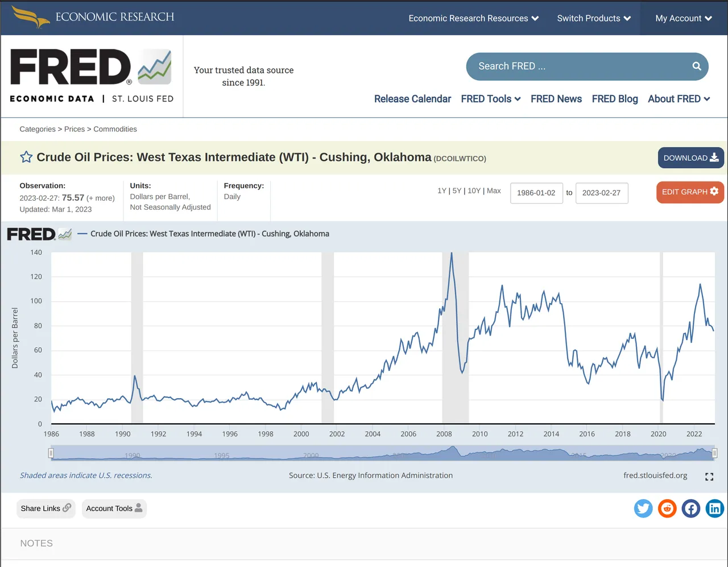Set range to Max

coord(494,191)
